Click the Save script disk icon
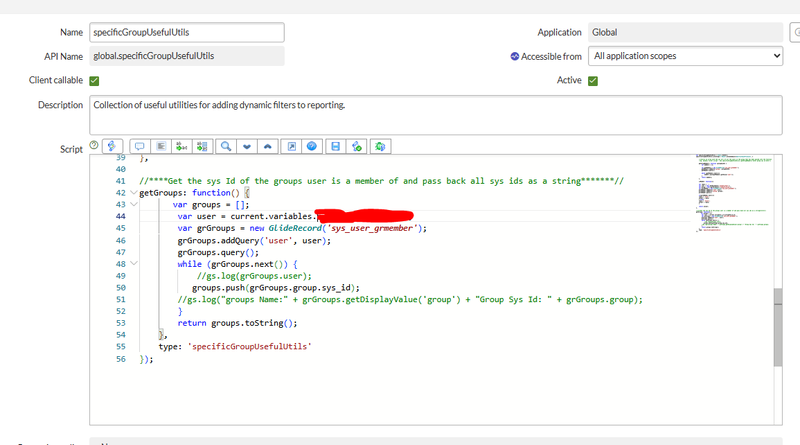 (335, 146)
